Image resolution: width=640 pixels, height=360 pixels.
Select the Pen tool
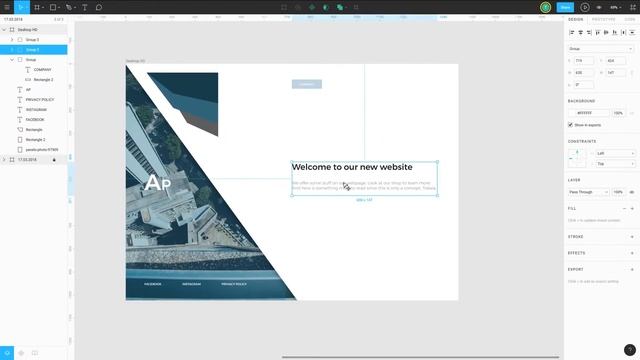69,7
